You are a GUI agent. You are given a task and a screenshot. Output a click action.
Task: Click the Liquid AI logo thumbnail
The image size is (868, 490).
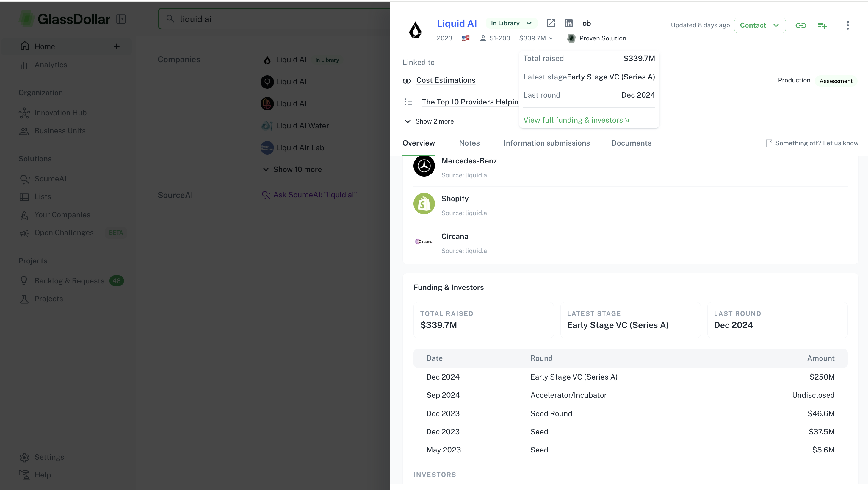(x=415, y=30)
